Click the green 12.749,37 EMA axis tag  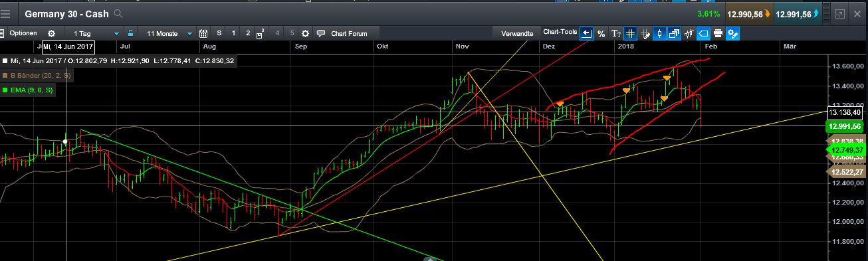pos(845,150)
